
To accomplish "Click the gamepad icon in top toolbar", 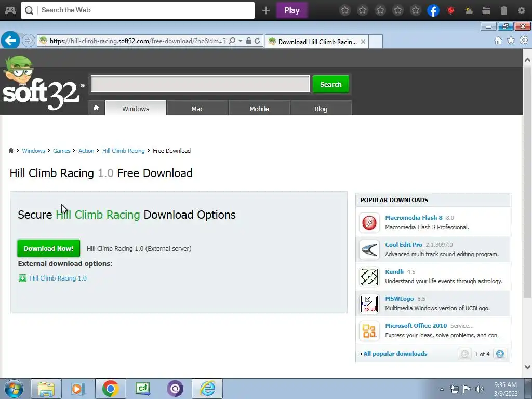I will pyautogui.click(x=10, y=10).
